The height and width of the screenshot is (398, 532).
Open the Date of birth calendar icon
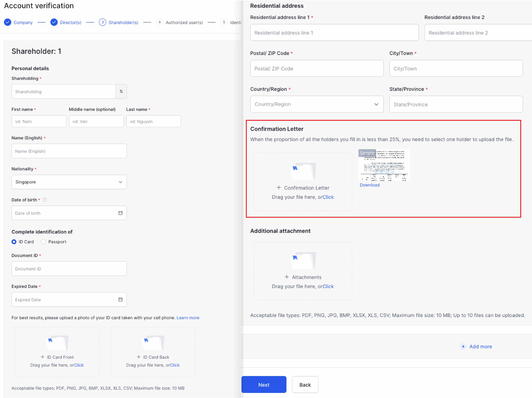coord(121,213)
